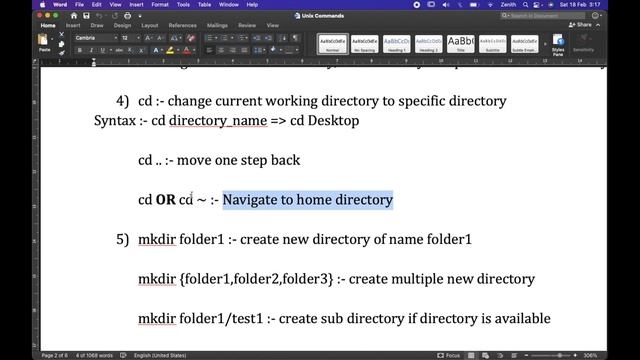Open the Layout ribbon tab

149,25
